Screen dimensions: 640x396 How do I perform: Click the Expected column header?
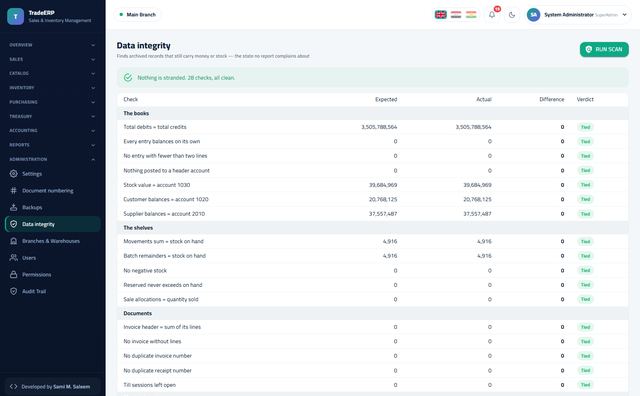[x=386, y=99]
